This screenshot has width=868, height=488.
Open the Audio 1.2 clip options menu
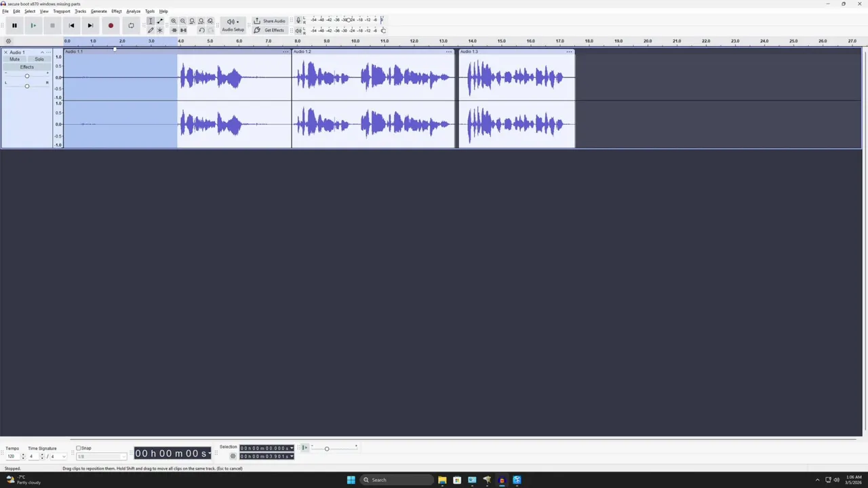pos(448,52)
